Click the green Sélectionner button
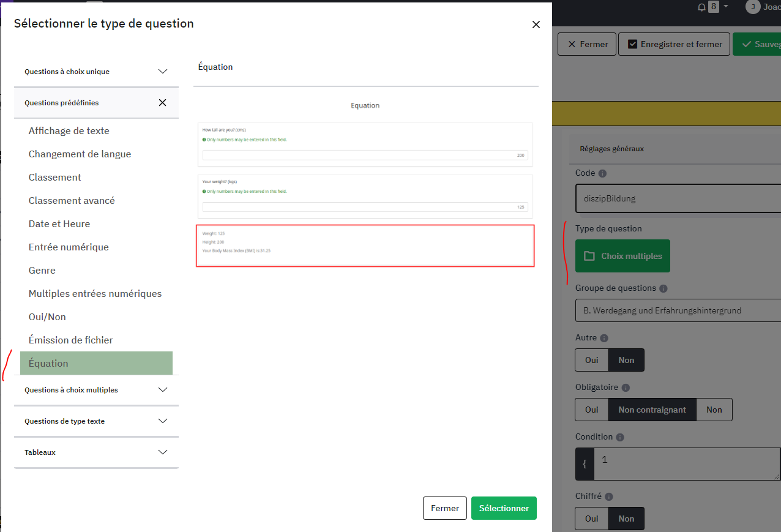Viewport: 781px width, 532px height. coord(504,508)
